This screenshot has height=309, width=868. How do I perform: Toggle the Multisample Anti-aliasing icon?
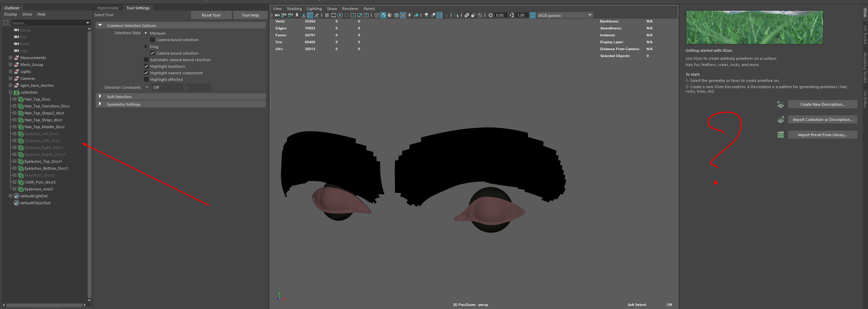click(x=440, y=15)
